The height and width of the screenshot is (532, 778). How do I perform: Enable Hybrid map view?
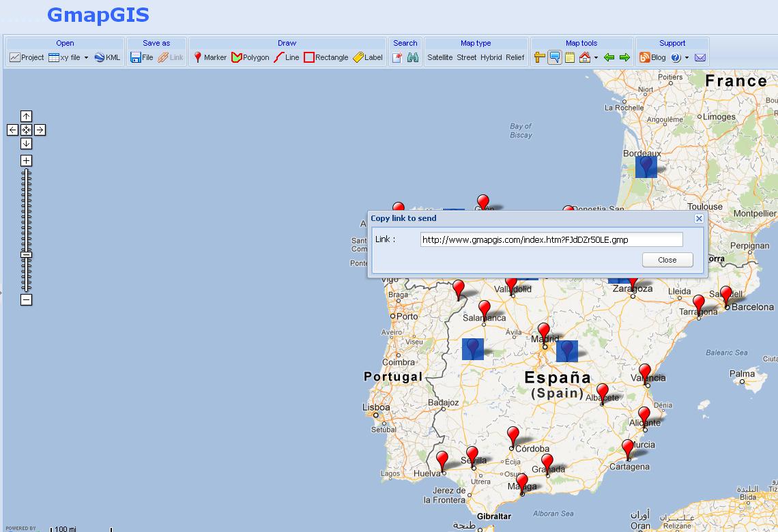491,58
